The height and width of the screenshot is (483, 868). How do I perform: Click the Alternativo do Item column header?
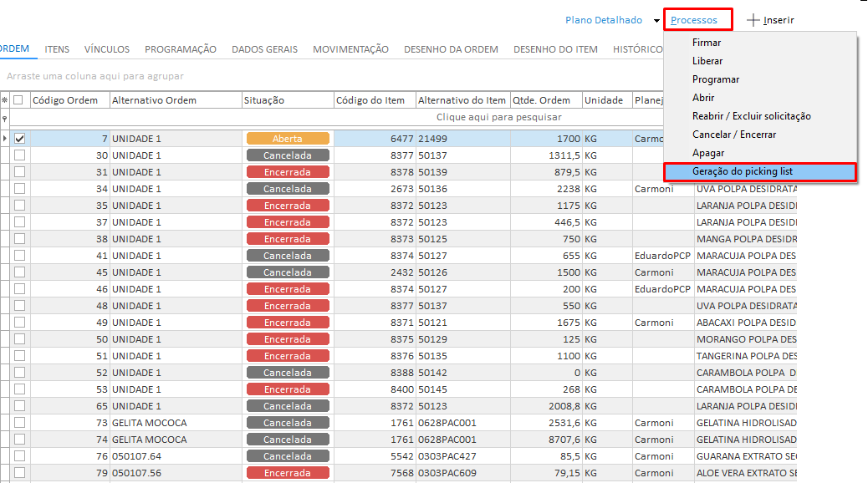tap(462, 100)
